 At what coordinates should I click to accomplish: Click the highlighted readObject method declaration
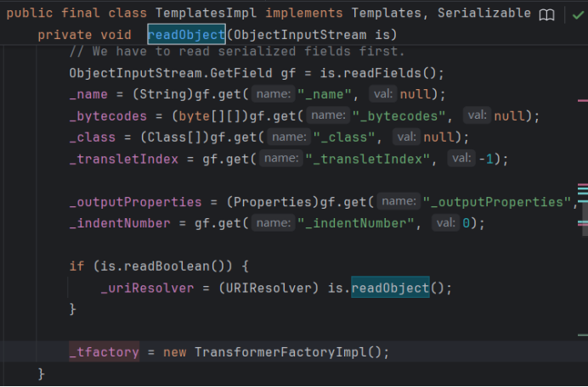pos(185,34)
